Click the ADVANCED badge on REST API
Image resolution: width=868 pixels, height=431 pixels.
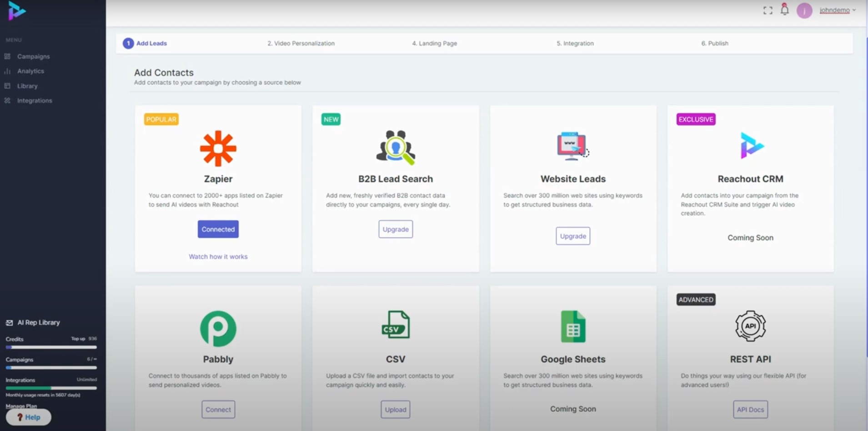[696, 300]
